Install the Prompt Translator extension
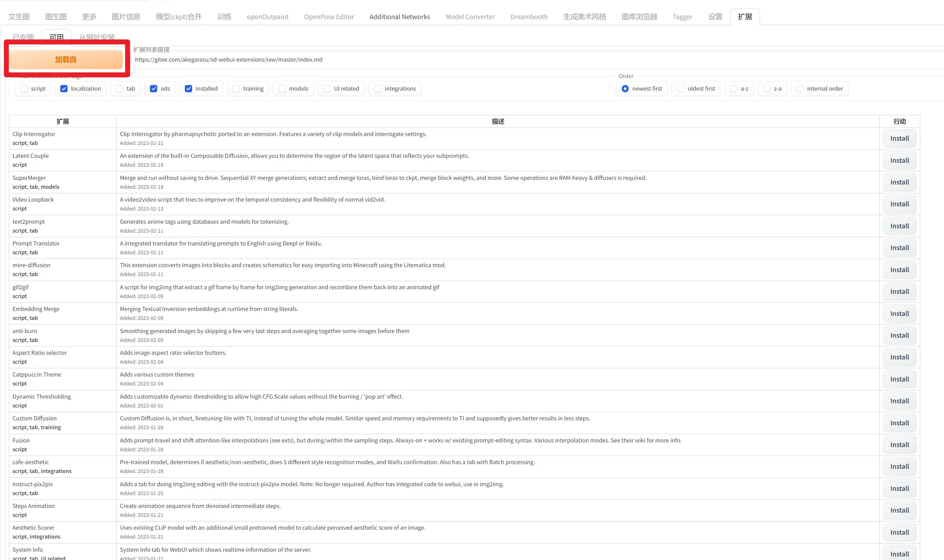 click(x=899, y=248)
